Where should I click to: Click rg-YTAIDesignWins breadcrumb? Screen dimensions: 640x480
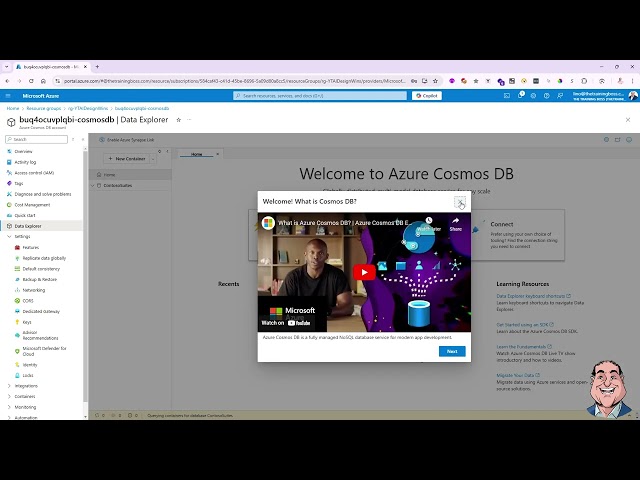(x=88, y=108)
